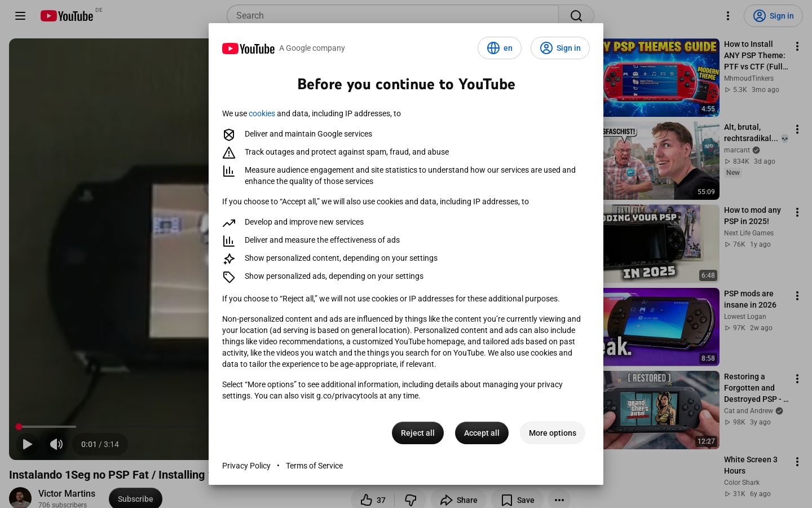
Task: Click Sign in inside consent dialog
Action: (x=560, y=48)
